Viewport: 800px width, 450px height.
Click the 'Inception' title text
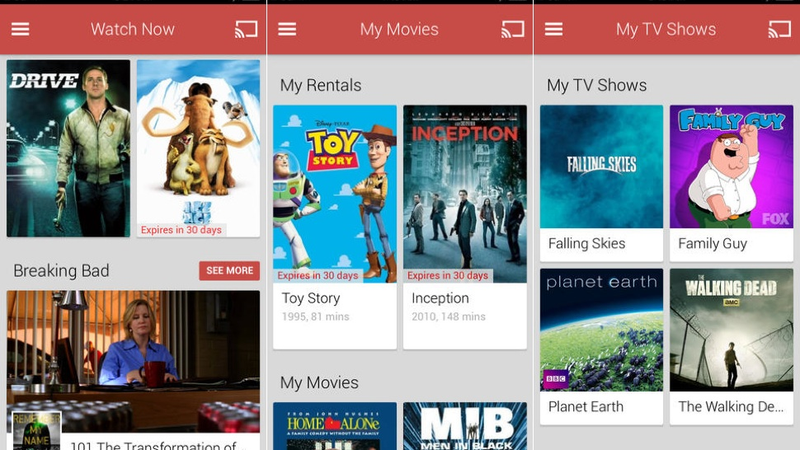(440, 298)
